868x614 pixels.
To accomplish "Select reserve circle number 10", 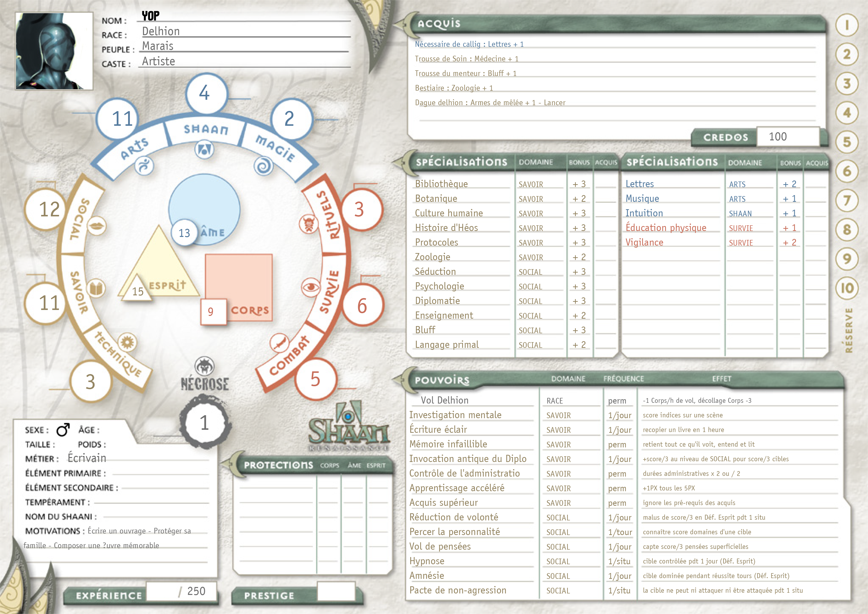I will point(847,288).
